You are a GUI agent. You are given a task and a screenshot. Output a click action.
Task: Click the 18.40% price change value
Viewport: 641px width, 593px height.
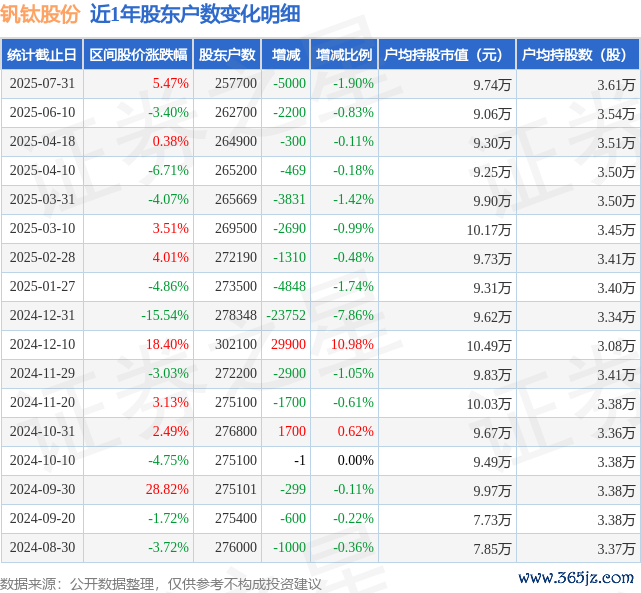[167, 345]
